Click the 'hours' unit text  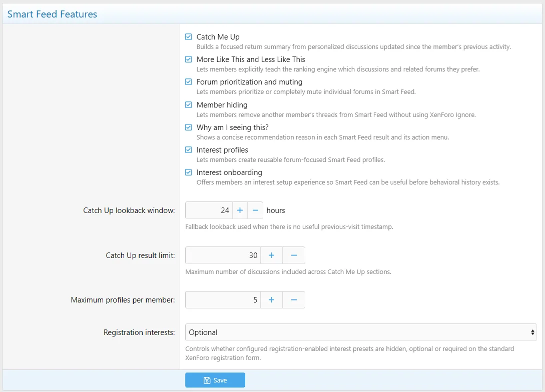276,210
